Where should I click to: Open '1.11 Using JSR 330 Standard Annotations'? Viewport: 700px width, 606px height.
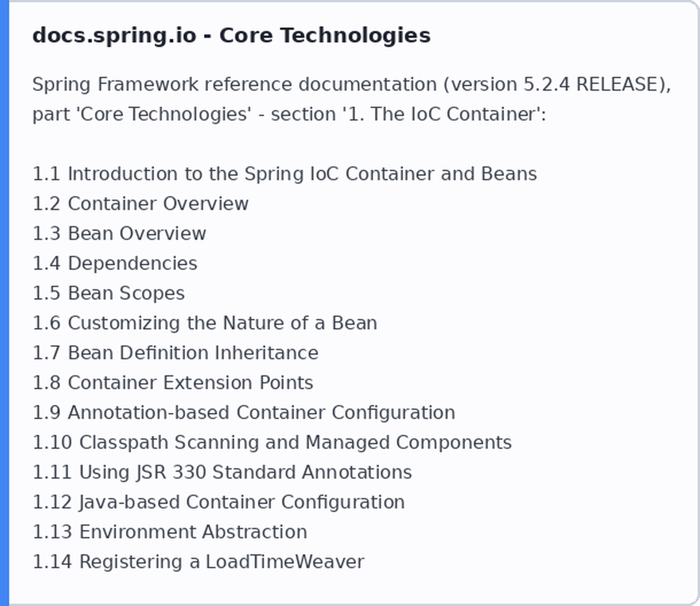pyautogui.click(x=222, y=472)
